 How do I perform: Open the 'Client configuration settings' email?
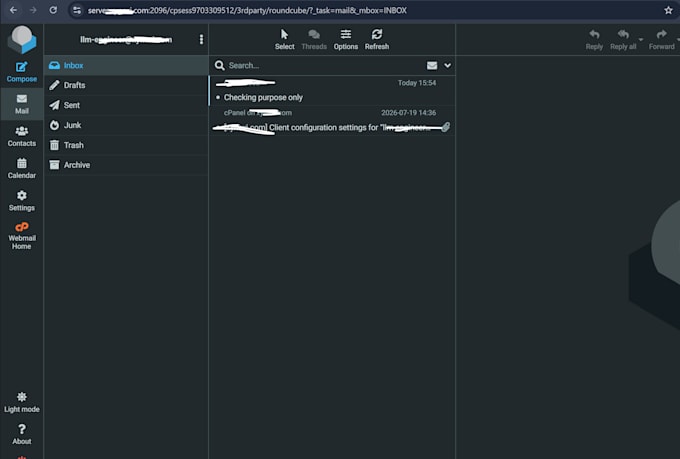pos(332,121)
